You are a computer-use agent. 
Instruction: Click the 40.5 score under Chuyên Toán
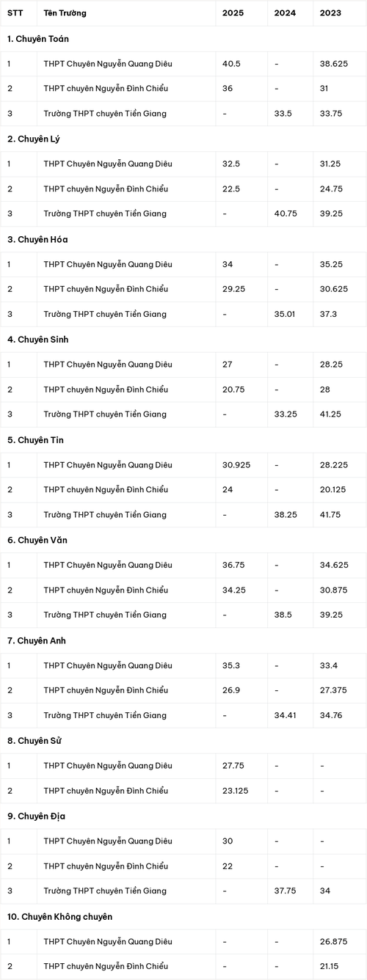pos(232,64)
